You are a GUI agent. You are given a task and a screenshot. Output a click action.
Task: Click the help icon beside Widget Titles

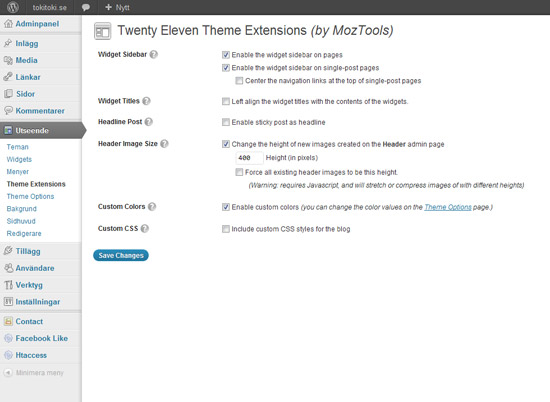146,101
